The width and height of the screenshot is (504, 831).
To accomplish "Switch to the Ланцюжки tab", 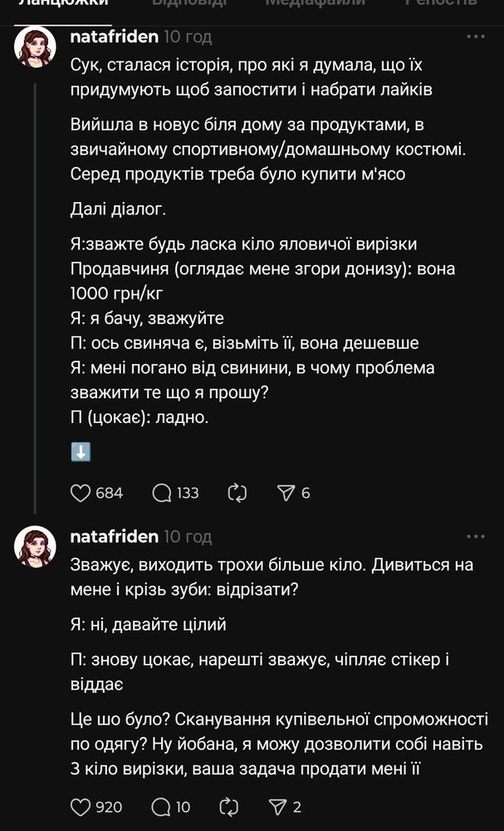I will [63, 3].
